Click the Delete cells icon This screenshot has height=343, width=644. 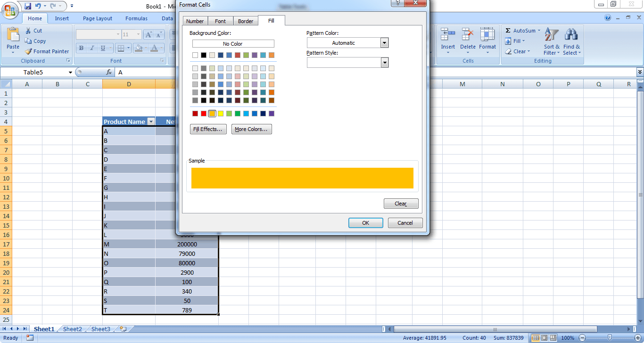[468, 34]
